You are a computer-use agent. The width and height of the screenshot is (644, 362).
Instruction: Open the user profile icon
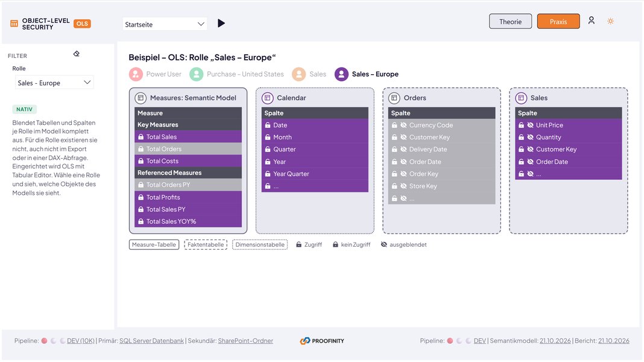pos(591,20)
